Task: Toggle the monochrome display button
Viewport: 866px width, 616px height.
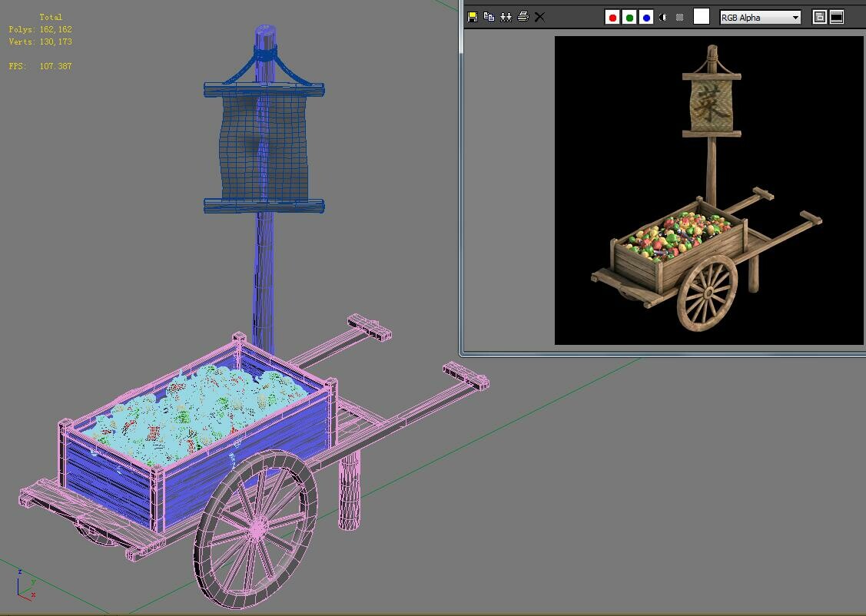Action: (x=680, y=18)
